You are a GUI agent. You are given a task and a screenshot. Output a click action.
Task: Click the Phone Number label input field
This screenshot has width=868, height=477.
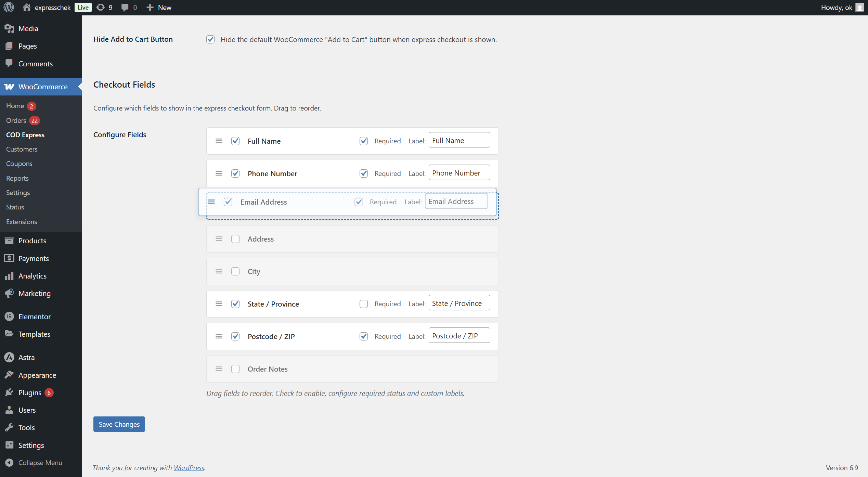(459, 172)
